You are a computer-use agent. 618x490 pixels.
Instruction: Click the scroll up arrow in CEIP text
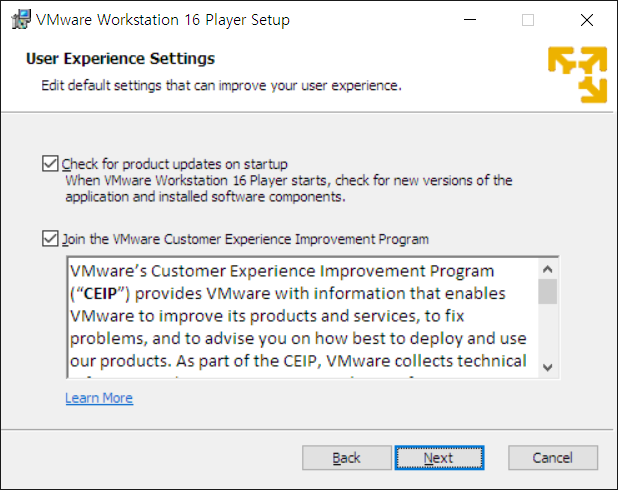click(x=547, y=270)
